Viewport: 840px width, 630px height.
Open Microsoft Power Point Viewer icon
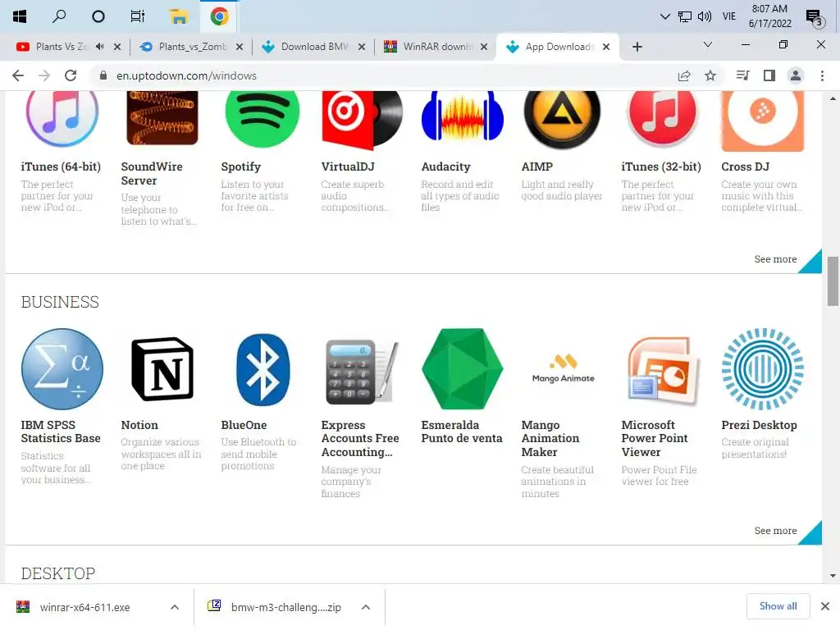coord(663,370)
